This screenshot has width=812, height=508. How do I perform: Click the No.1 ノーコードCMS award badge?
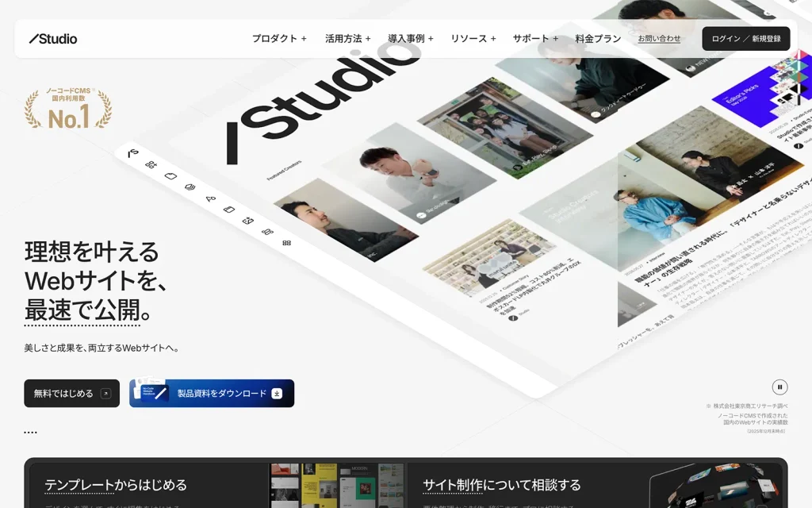68,108
